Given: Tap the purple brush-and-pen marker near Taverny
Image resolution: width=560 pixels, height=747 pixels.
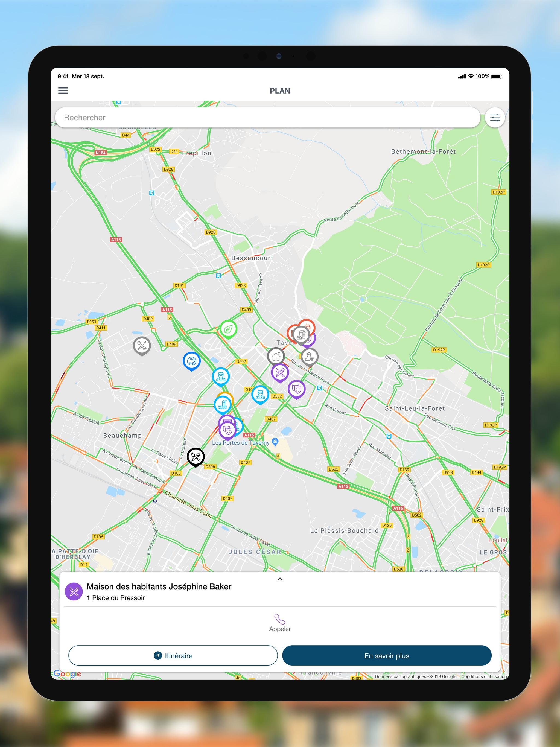Looking at the screenshot, I should [280, 373].
